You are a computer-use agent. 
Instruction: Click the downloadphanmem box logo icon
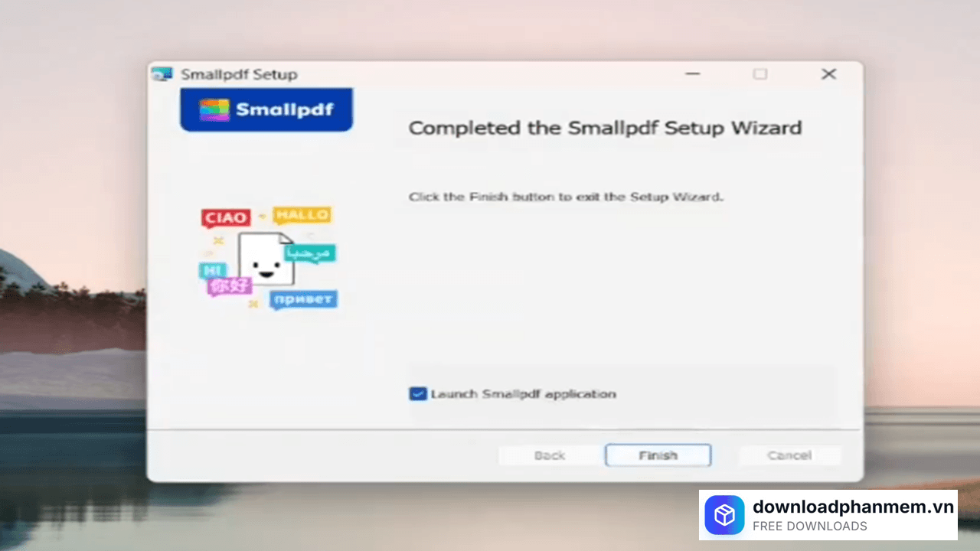pyautogui.click(x=724, y=515)
